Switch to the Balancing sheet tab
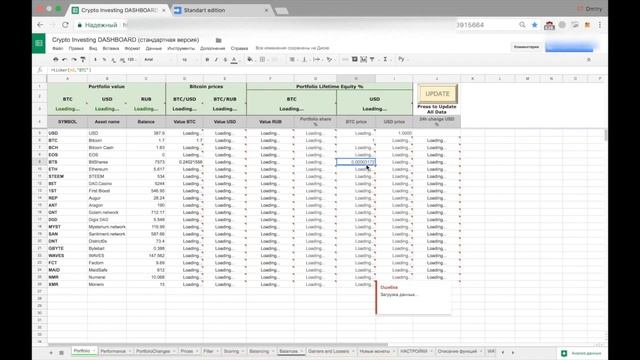640x360 pixels. tap(262, 351)
